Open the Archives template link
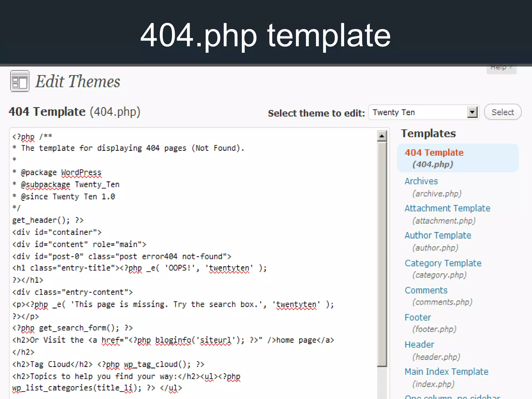Screen dimensions: 532x399 [x=421, y=181]
